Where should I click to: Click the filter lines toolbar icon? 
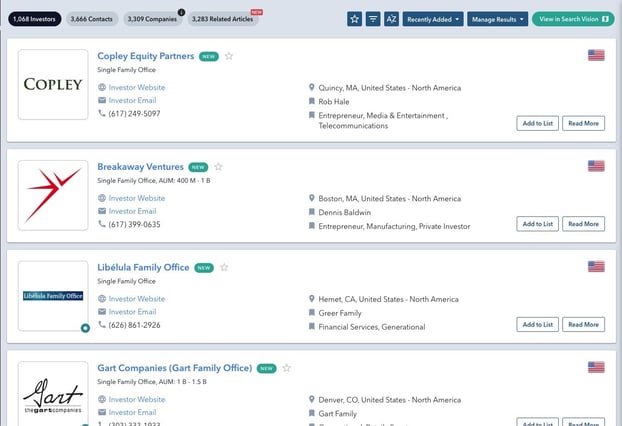373,19
